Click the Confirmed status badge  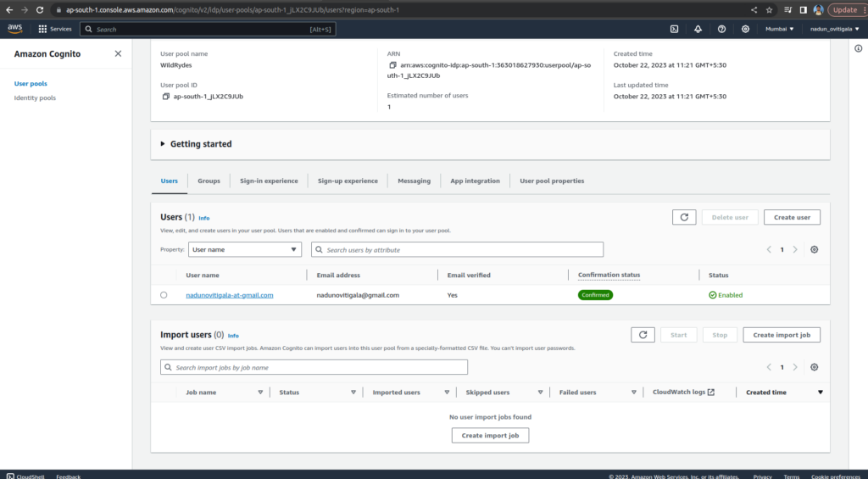(596, 295)
